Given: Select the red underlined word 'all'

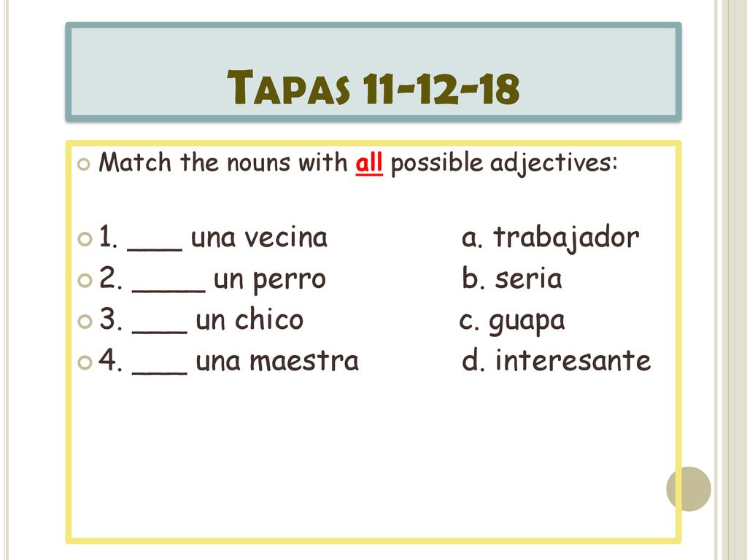Looking at the screenshot, I should point(369,163).
